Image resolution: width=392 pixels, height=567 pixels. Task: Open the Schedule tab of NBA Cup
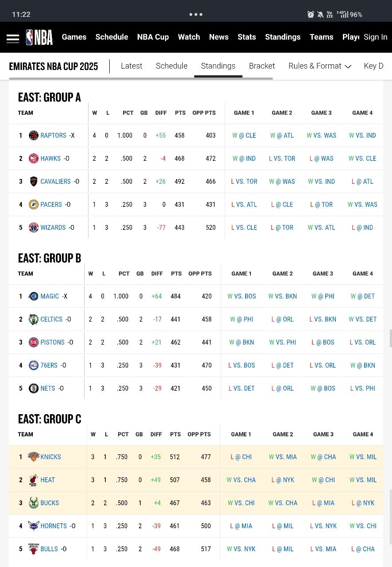[x=172, y=66]
